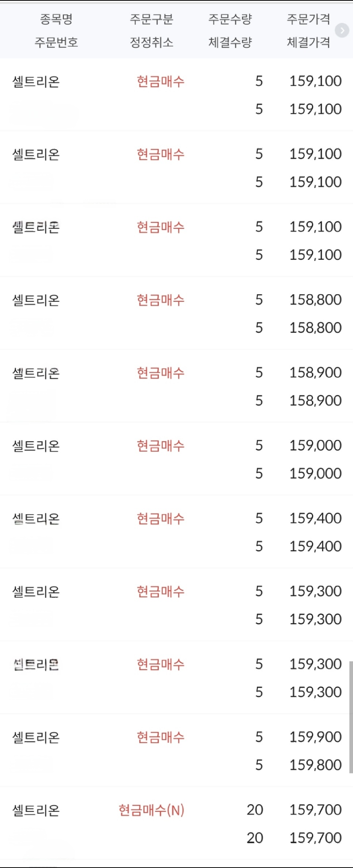This screenshot has width=353, height=868.
Task: Select the order with quantity 20
Action: coord(176,823)
